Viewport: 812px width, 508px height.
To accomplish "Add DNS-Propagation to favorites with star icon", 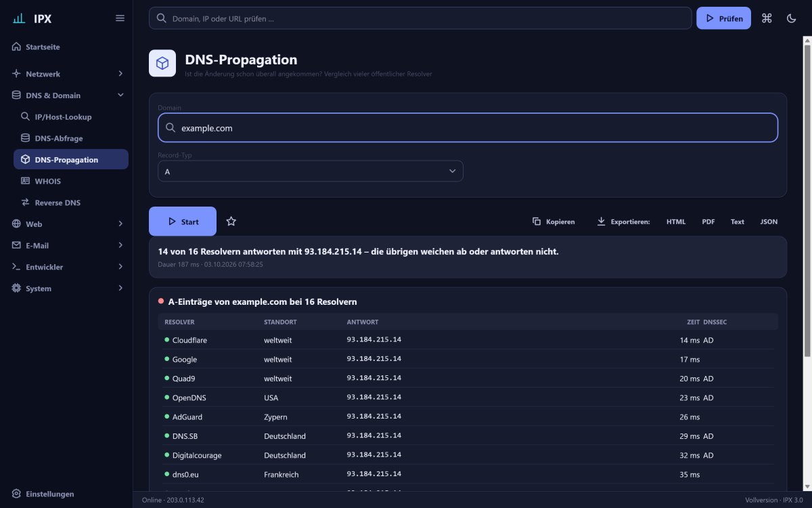I will point(231,221).
